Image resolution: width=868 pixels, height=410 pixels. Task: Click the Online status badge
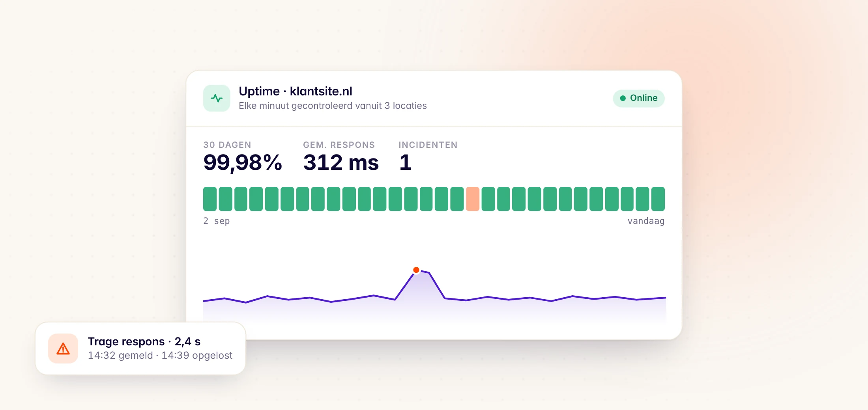pos(639,98)
